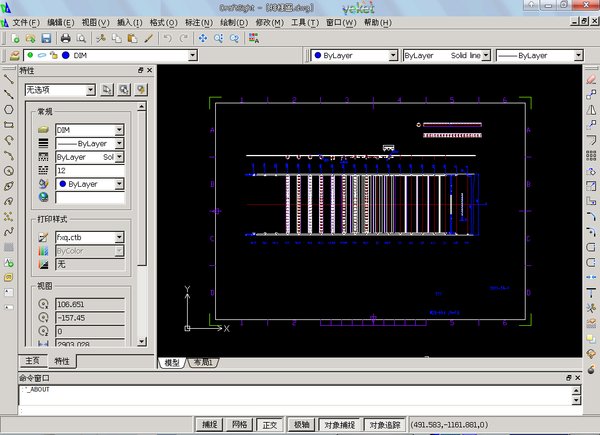Click the 极轴 polar button
The height and width of the screenshot is (435, 600).
click(x=300, y=425)
